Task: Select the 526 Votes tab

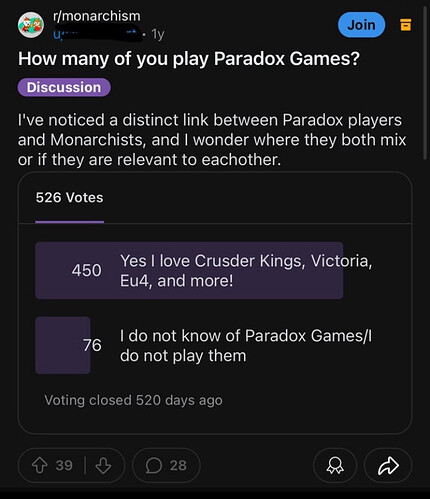Action: coord(70,198)
